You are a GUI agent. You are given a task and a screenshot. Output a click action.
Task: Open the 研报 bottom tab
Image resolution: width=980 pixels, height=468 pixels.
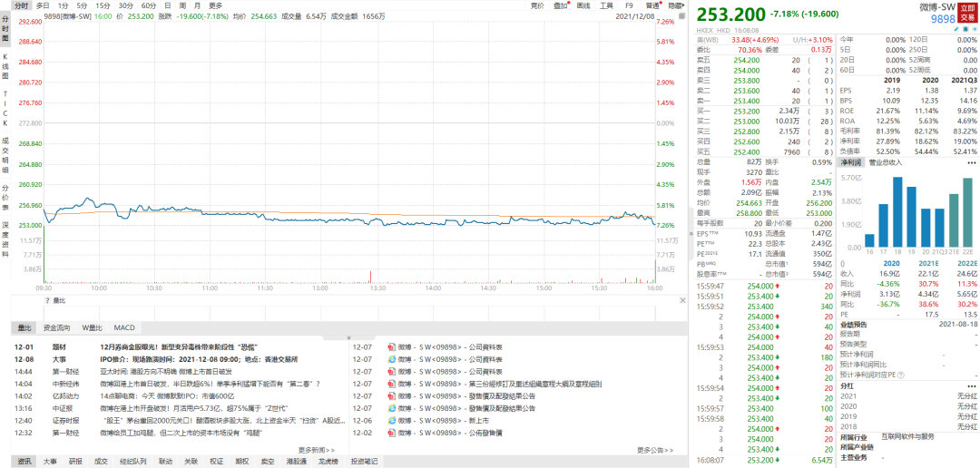click(75, 462)
